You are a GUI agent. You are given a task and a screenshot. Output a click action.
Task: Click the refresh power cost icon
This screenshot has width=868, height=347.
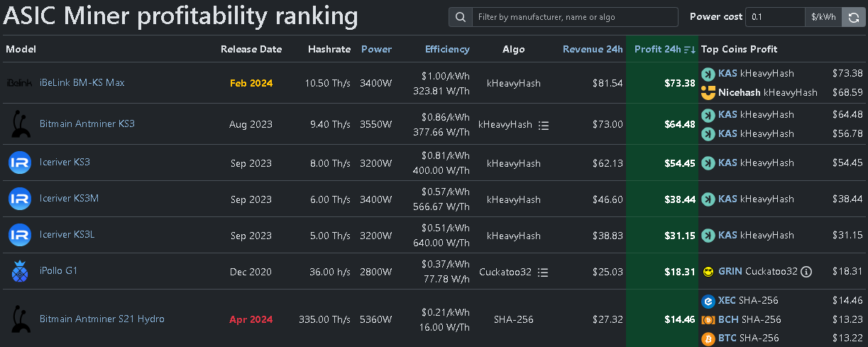pos(853,17)
